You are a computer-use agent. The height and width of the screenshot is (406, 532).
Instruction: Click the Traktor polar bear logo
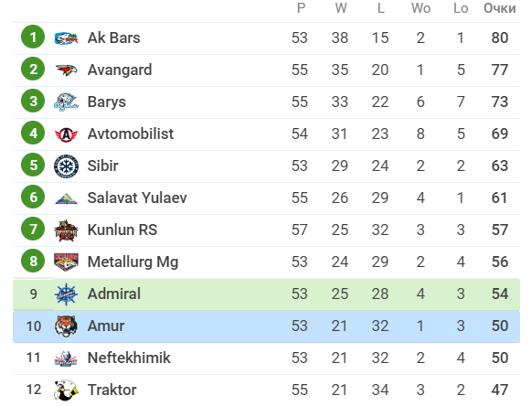(66, 390)
